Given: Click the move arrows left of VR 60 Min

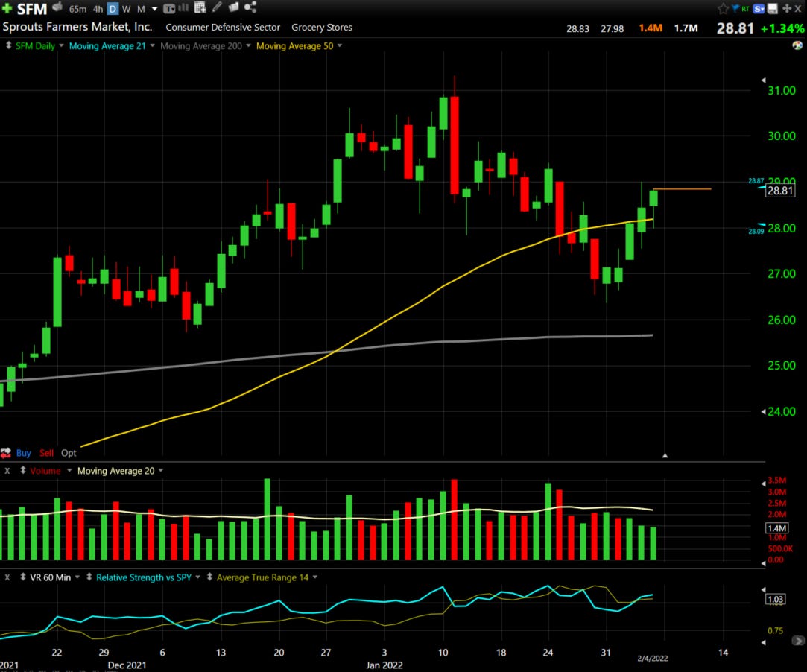Looking at the screenshot, I should point(22,577).
